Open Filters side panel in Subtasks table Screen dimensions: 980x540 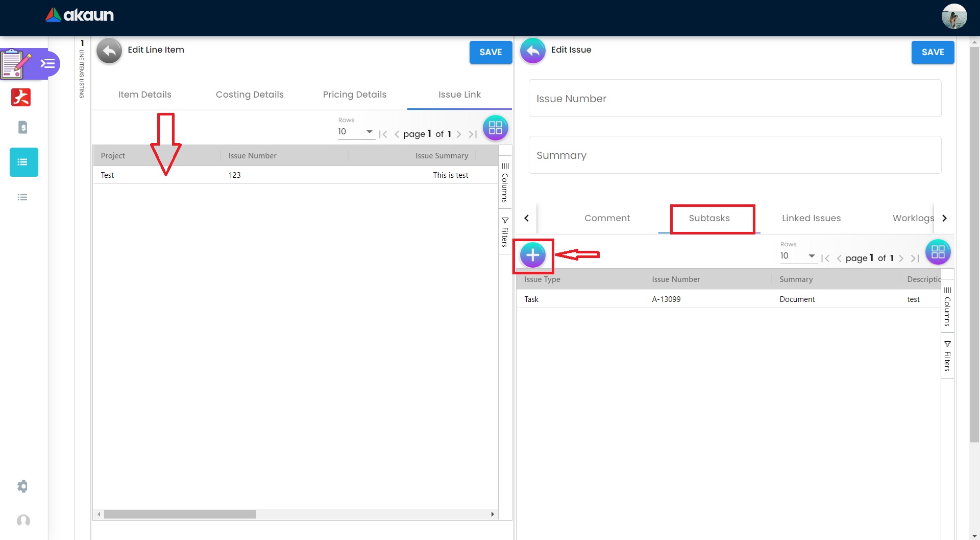(947, 356)
